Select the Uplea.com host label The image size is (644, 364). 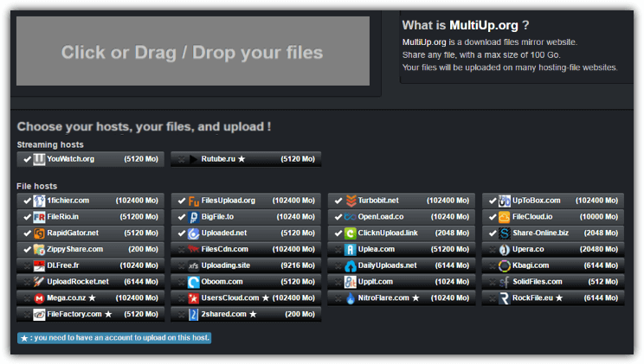click(x=377, y=249)
